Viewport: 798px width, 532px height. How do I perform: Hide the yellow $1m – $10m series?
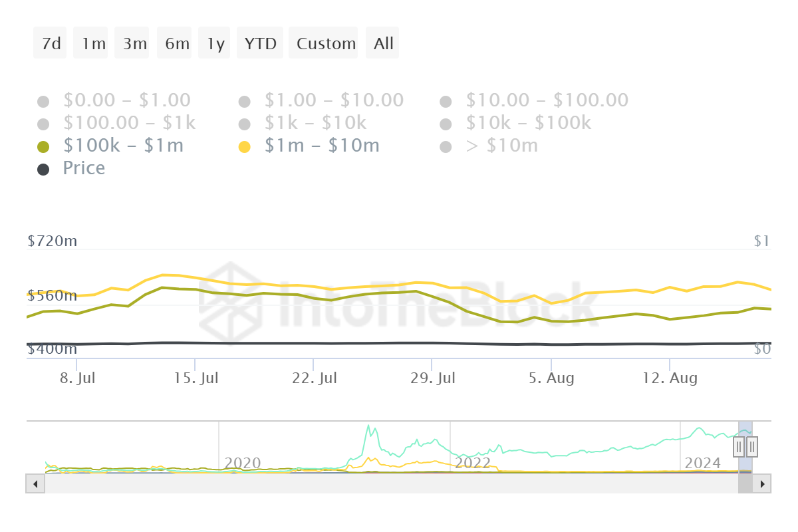[x=322, y=146]
